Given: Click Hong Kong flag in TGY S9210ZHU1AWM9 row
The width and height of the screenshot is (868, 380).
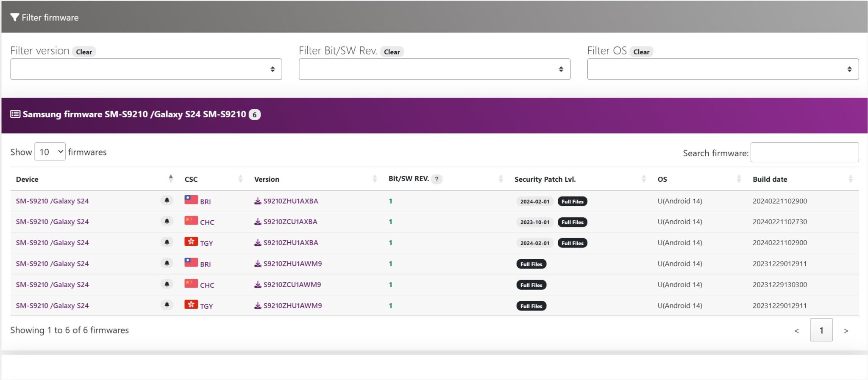Looking at the screenshot, I should pyautogui.click(x=191, y=305).
